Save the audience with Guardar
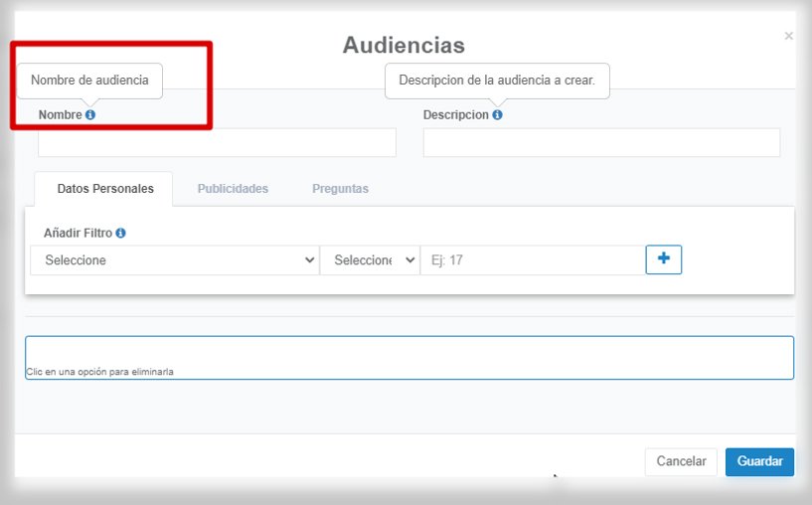The width and height of the screenshot is (812, 505). click(759, 461)
